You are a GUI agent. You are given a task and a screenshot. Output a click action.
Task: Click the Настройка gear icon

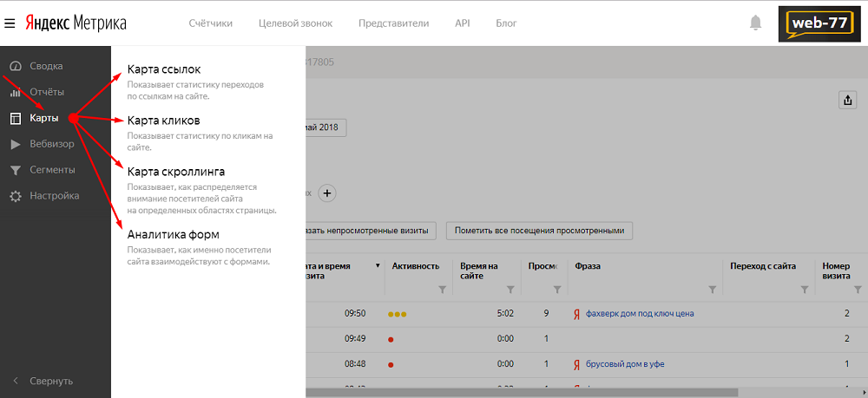pyautogui.click(x=16, y=196)
